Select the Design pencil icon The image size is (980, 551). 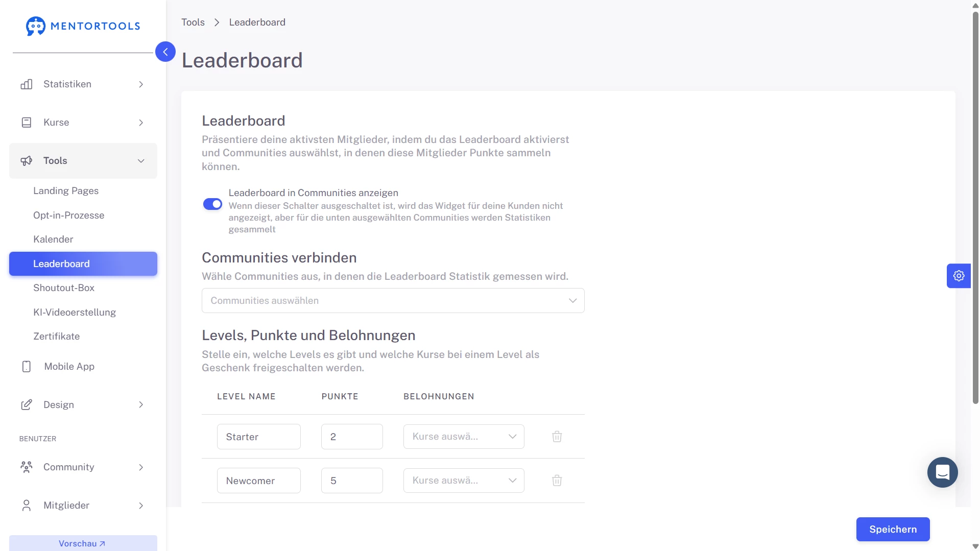tap(26, 404)
